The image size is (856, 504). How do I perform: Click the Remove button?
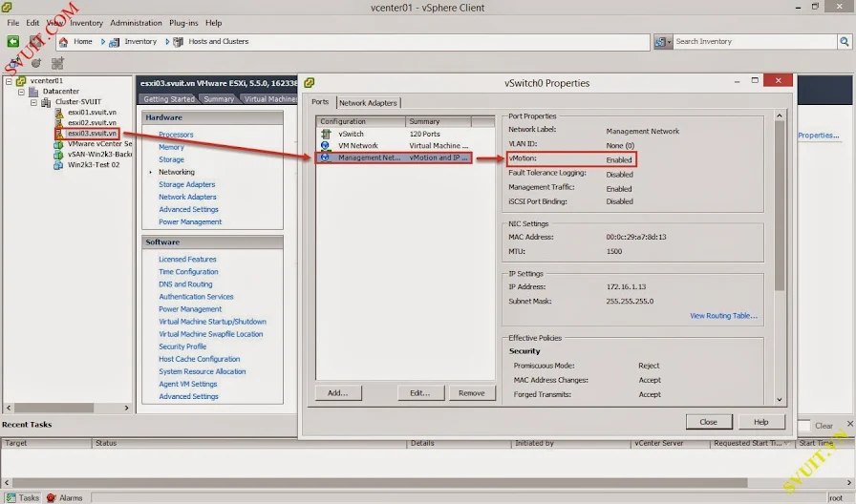[x=472, y=392]
